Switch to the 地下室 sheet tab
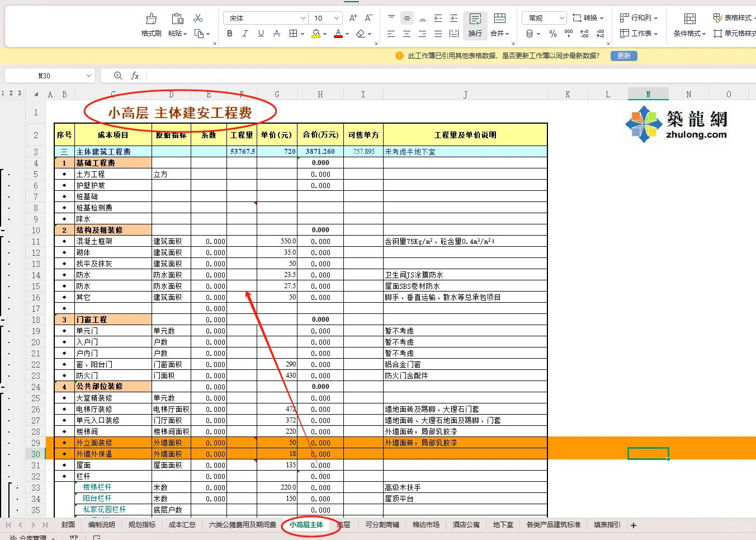Viewport: 756px width, 540px height. 503,525
